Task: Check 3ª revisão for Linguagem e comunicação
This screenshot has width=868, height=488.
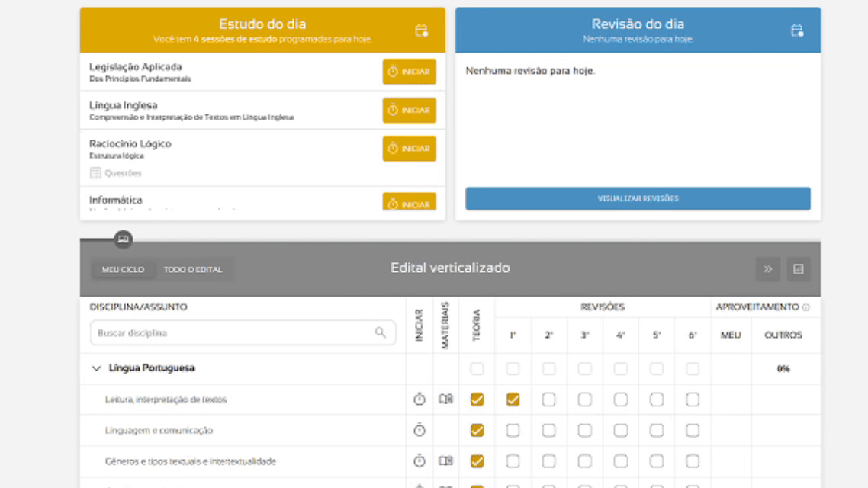Action: (x=584, y=431)
